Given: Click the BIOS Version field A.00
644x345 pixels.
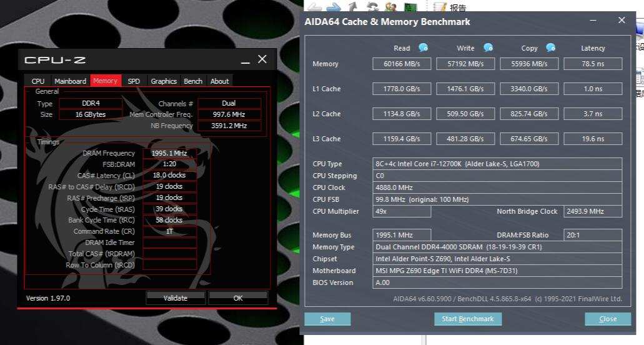Looking at the screenshot, I should pos(497,282).
